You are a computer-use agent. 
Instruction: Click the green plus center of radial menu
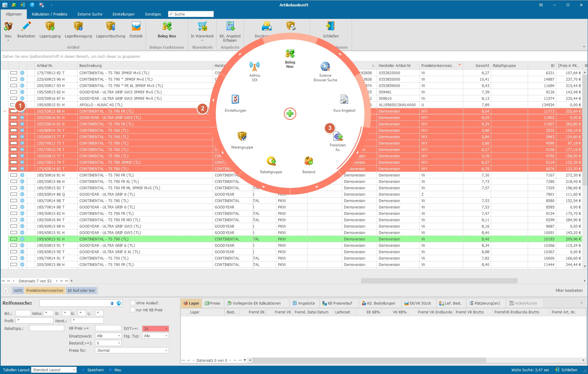pyautogui.click(x=290, y=114)
